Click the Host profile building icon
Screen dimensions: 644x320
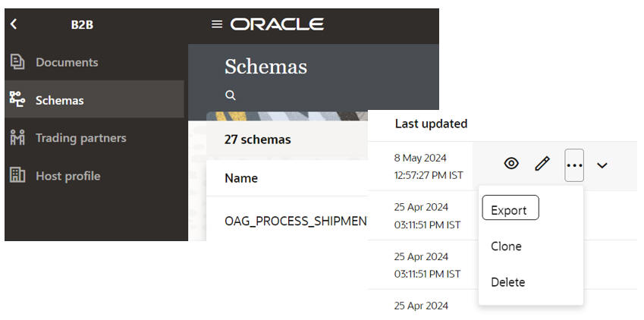coord(17,176)
